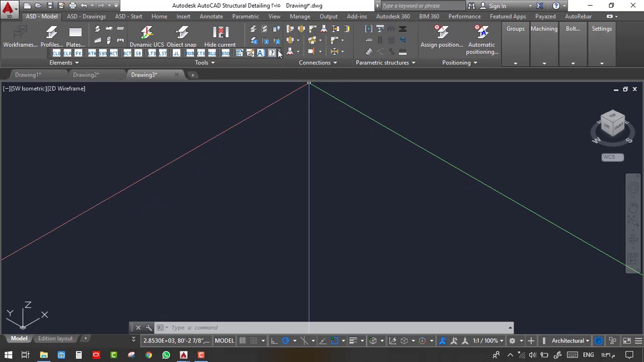
Task: Click the FX toolbar button
Action: (x=78, y=53)
